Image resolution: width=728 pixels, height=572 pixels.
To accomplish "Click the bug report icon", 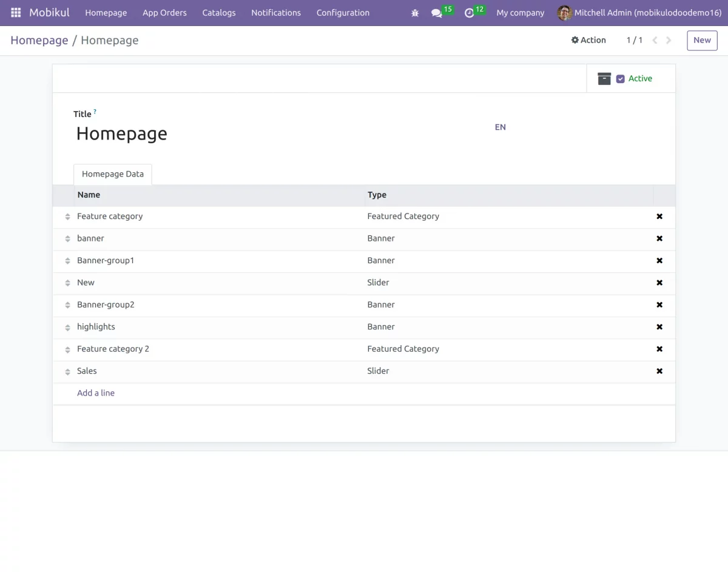I will coord(414,12).
